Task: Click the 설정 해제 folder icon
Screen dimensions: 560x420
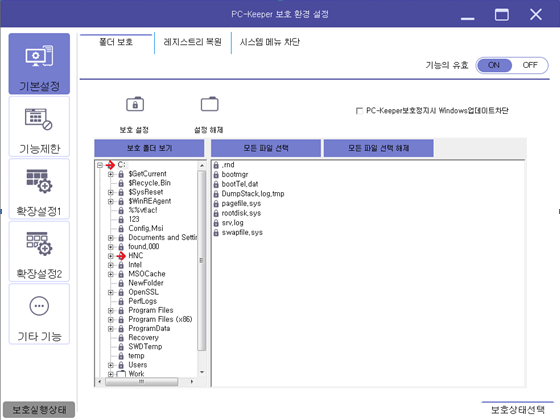Action: (210, 104)
